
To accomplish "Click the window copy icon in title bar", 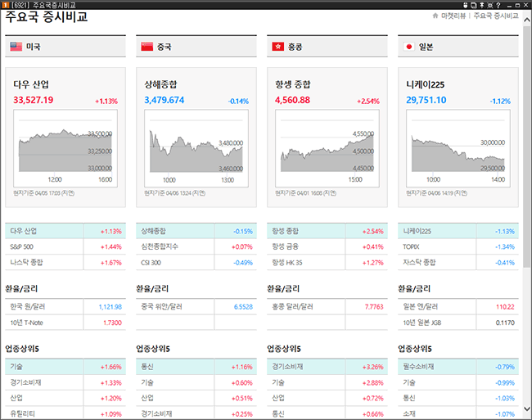I will (x=474, y=5).
